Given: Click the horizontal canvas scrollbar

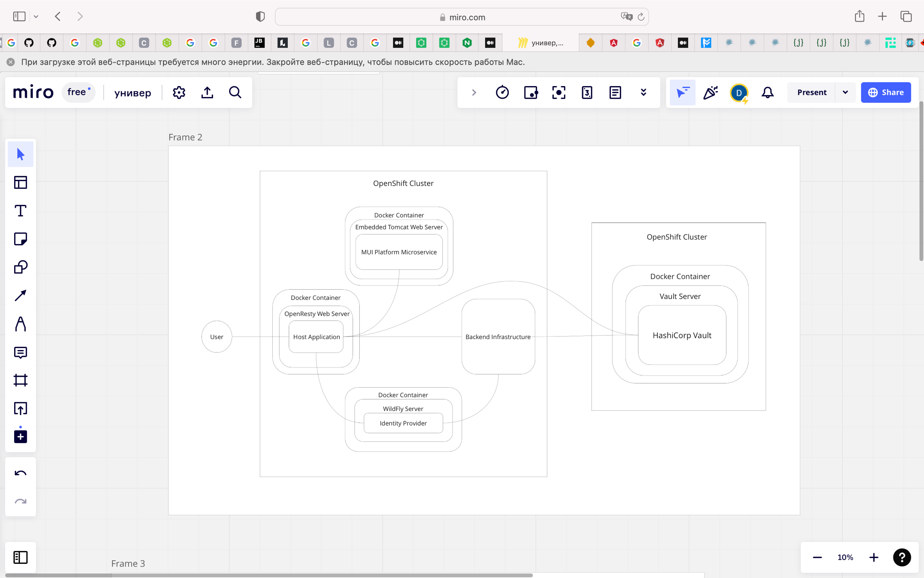Looking at the screenshot, I should pyautogui.click(x=269, y=575).
